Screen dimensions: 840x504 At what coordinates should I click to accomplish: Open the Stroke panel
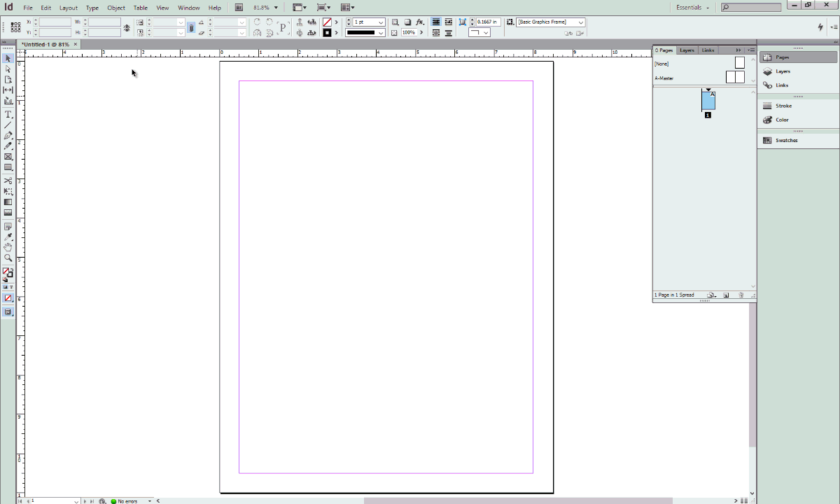pyautogui.click(x=783, y=106)
